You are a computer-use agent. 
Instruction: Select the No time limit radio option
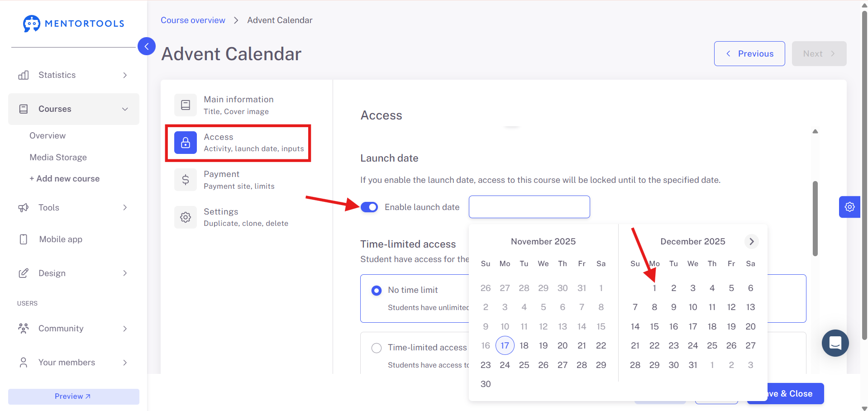(377, 290)
